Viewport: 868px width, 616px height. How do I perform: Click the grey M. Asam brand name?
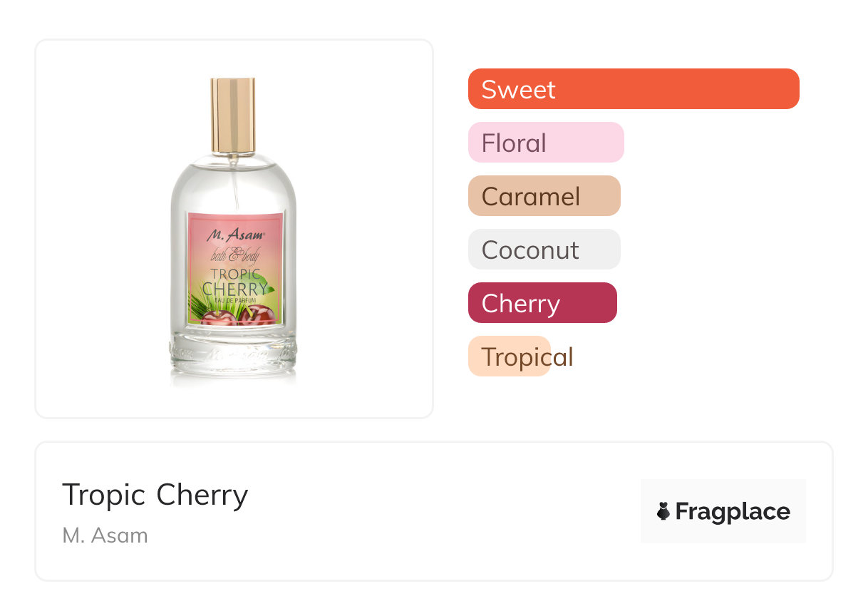pyautogui.click(x=105, y=535)
